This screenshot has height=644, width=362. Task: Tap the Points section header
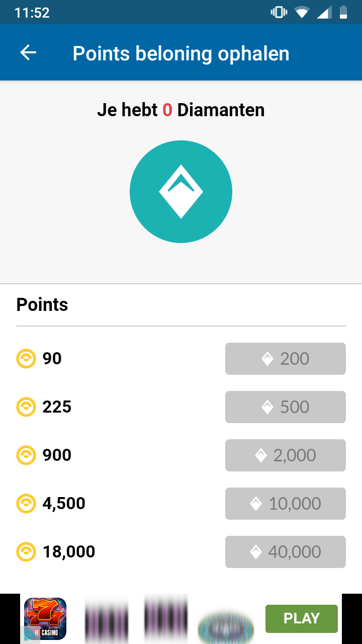pos(42,305)
